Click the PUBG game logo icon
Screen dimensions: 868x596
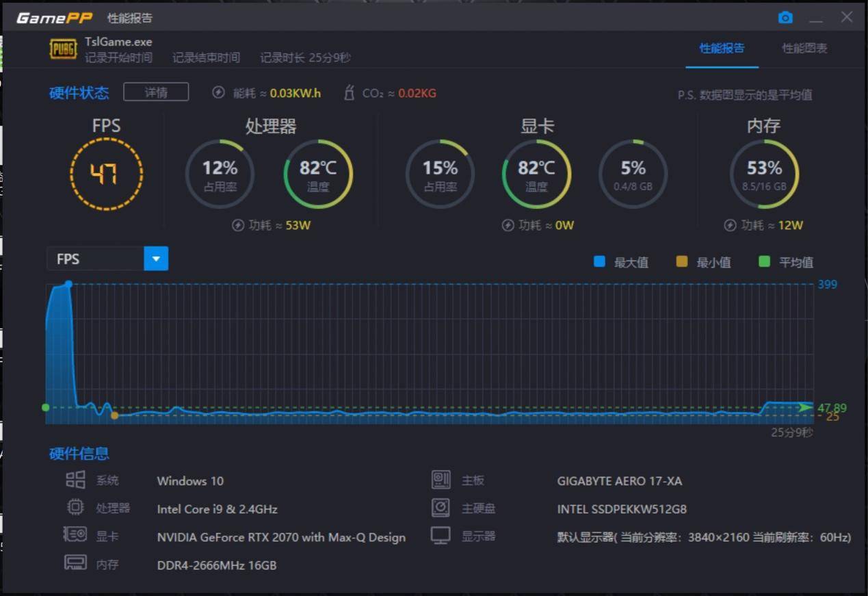pyautogui.click(x=63, y=49)
